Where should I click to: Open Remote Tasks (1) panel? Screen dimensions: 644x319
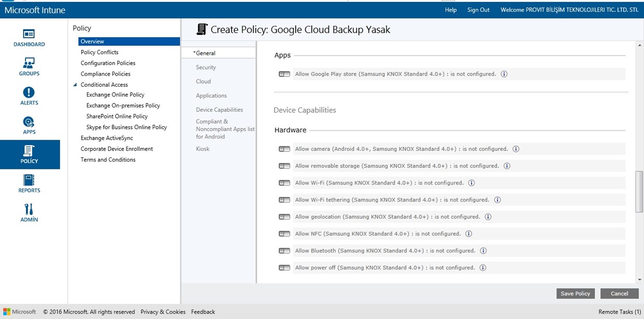click(x=620, y=312)
